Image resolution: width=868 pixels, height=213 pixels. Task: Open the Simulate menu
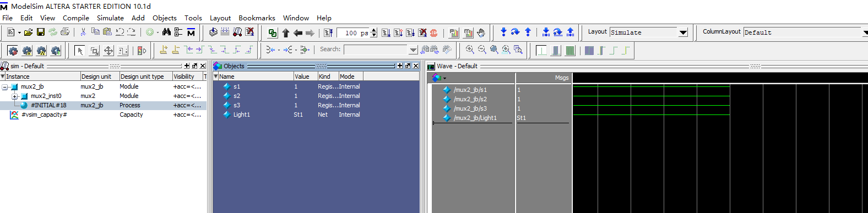click(x=110, y=18)
